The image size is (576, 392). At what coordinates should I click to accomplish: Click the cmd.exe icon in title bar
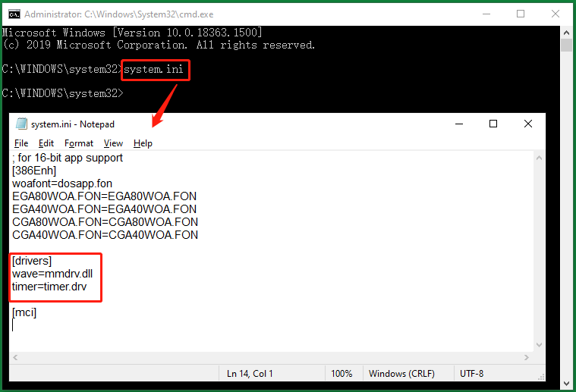coord(14,14)
